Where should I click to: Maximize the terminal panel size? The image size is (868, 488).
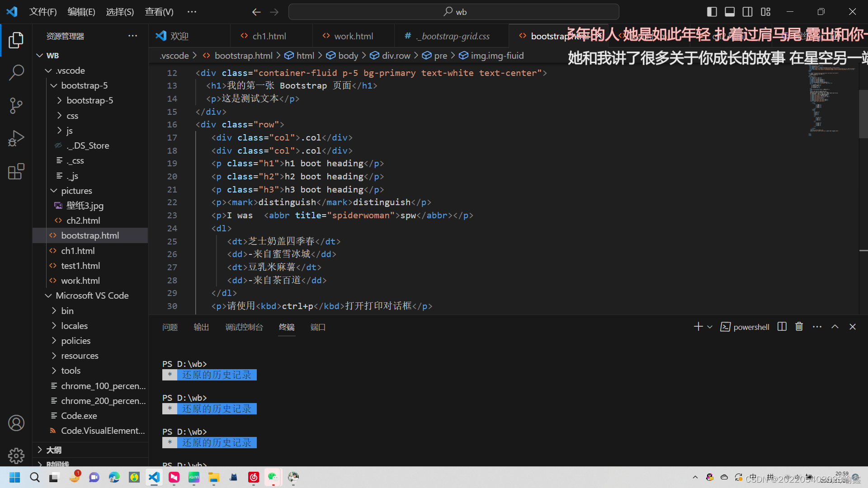point(835,327)
